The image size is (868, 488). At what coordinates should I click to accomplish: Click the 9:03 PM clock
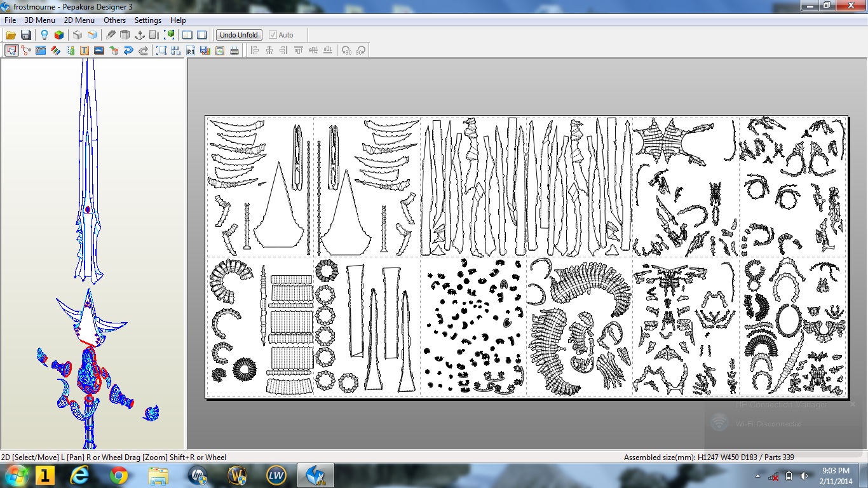click(x=836, y=471)
